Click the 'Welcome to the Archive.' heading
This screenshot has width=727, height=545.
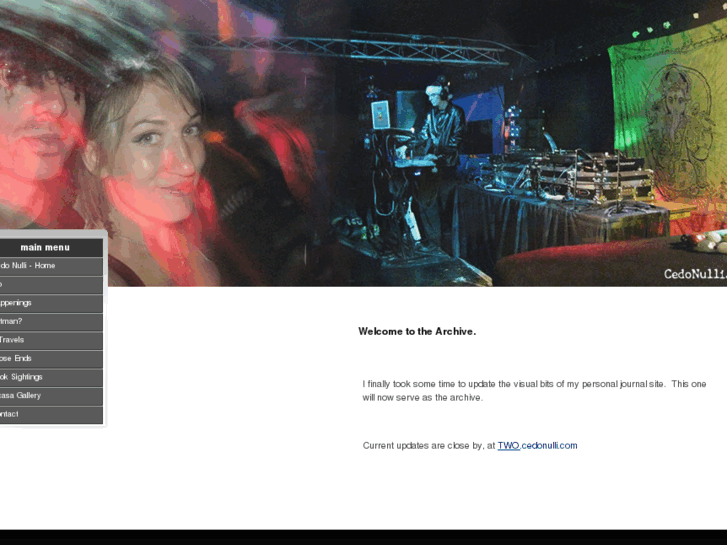pos(417,331)
